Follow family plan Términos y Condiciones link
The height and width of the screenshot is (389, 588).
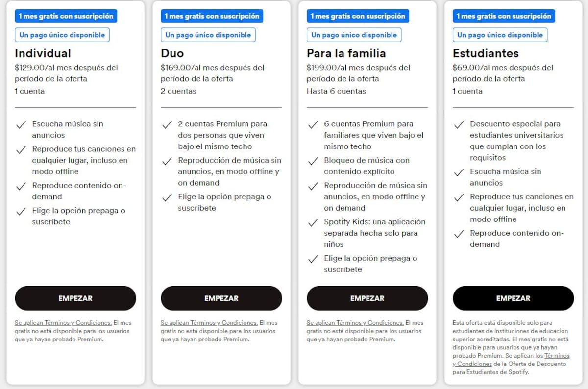point(355,323)
